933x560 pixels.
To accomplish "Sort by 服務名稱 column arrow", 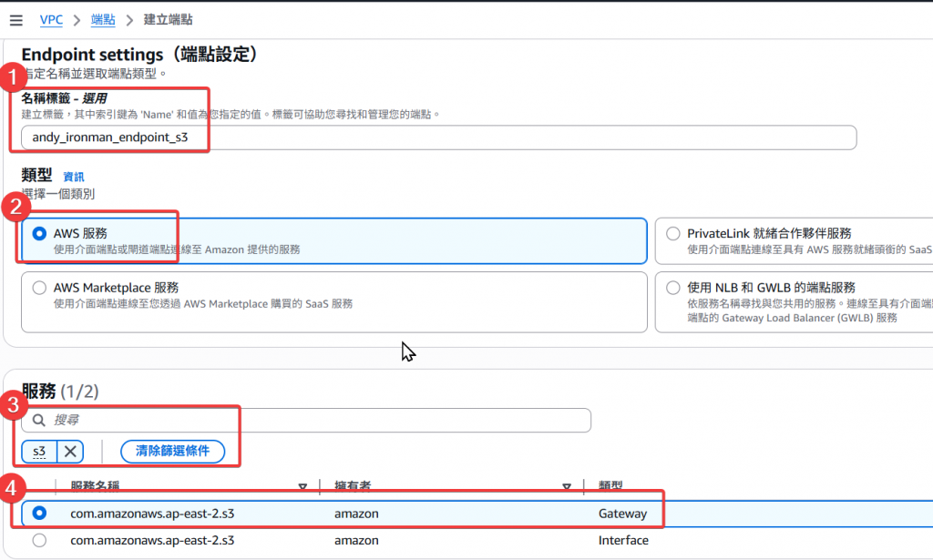I will (x=302, y=487).
